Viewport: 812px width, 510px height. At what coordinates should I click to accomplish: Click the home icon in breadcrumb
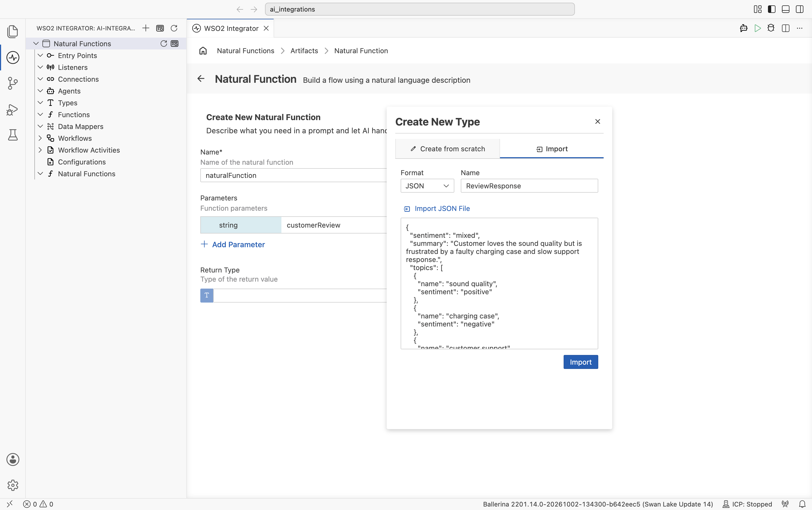[203, 51]
